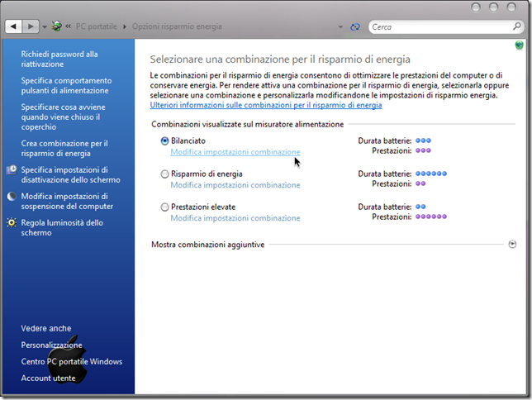Image resolution: width=532 pixels, height=400 pixels.
Task: Modify settings for Risparmio di energia plan
Action: coord(235,185)
